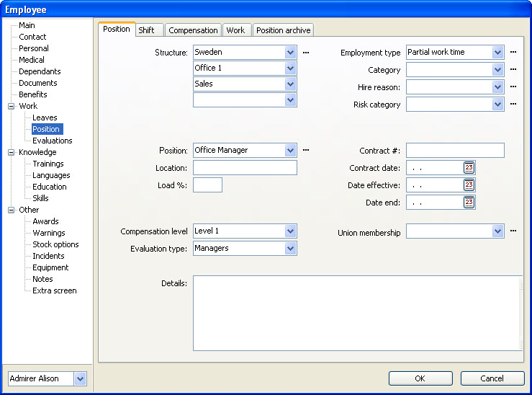Image resolution: width=532 pixels, height=395 pixels.
Task: Open the Hire reason dropdown
Action: pyautogui.click(x=497, y=87)
